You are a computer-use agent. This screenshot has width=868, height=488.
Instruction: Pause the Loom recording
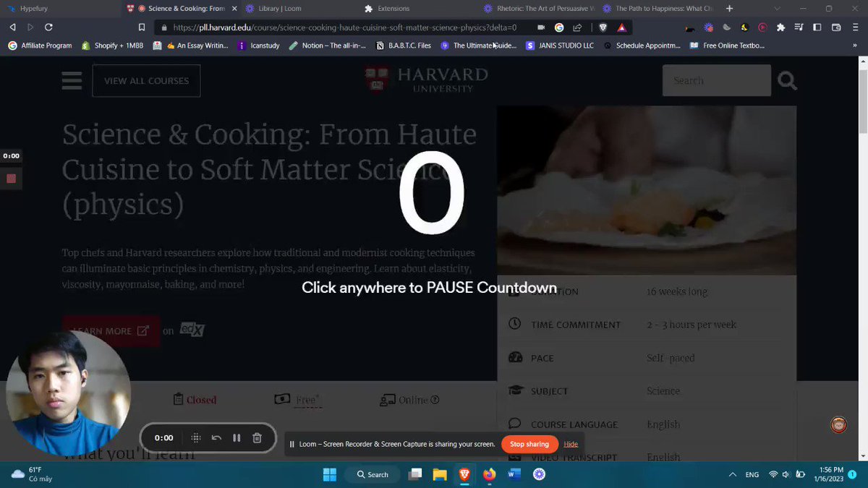pyautogui.click(x=237, y=438)
